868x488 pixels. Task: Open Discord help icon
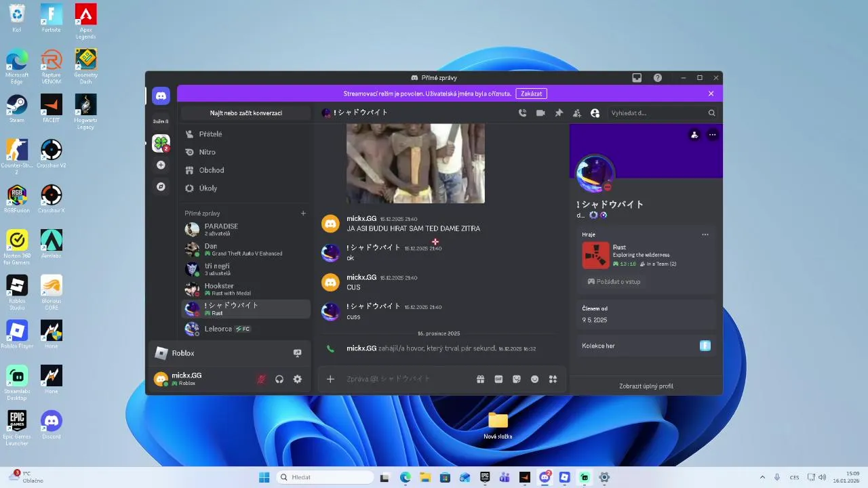click(658, 78)
